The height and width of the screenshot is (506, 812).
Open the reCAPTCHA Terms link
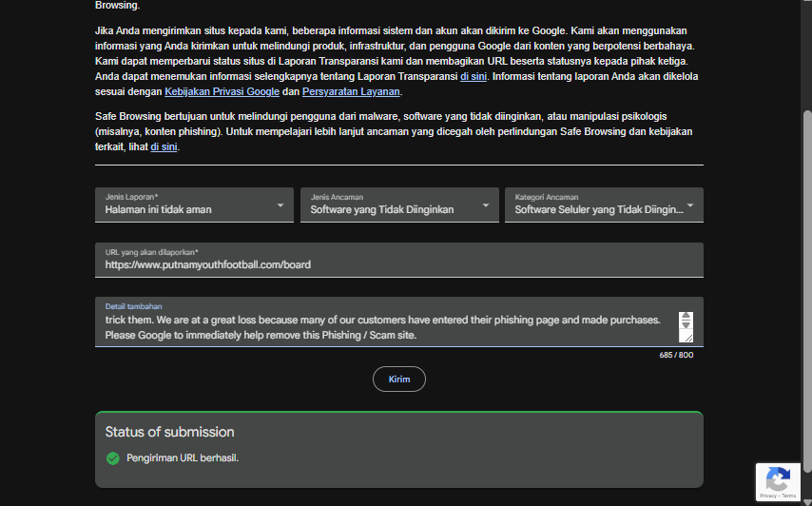(x=788, y=496)
